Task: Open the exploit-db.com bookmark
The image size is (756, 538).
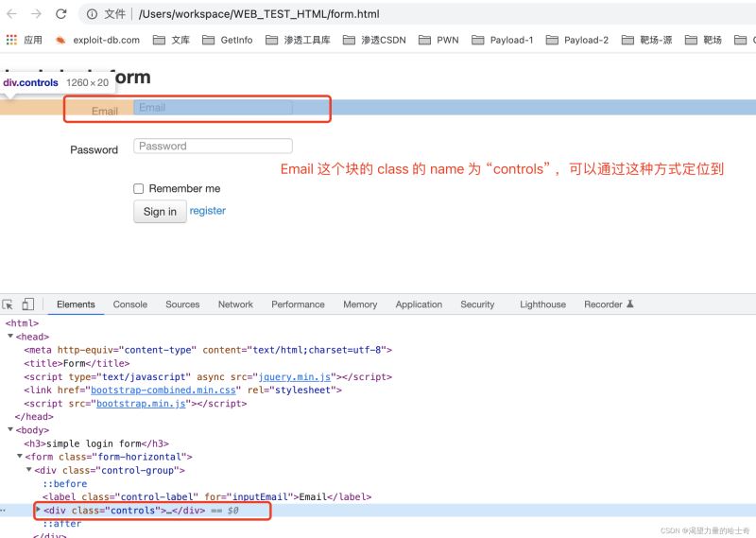Action: click(x=97, y=40)
